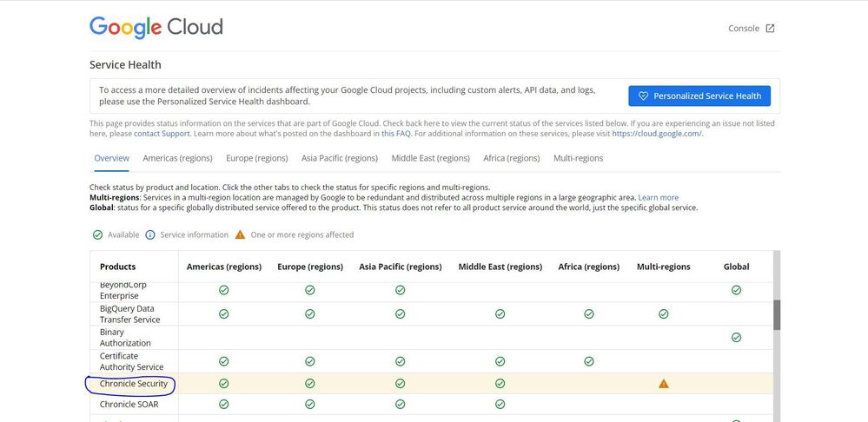This screenshot has width=868, height=422.
Task: Click Africa (regions) column header
Action: pos(589,267)
